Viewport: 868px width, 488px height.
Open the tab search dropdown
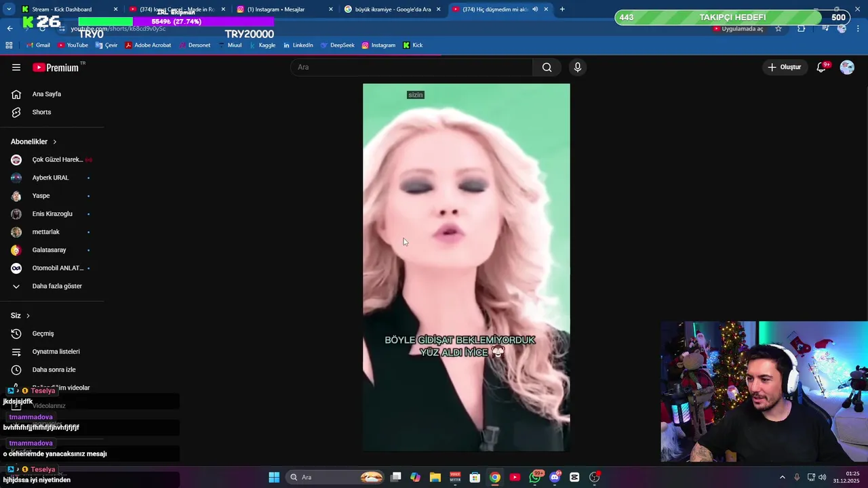(8, 9)
